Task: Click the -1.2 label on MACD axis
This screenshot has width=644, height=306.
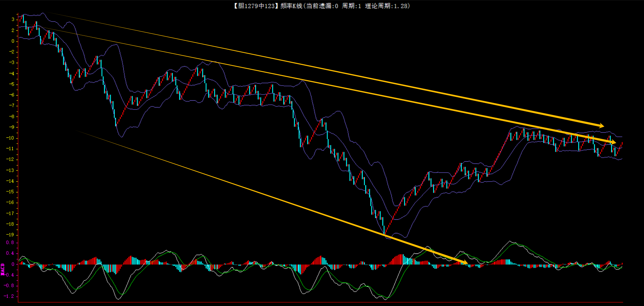Action: point(9,296)
